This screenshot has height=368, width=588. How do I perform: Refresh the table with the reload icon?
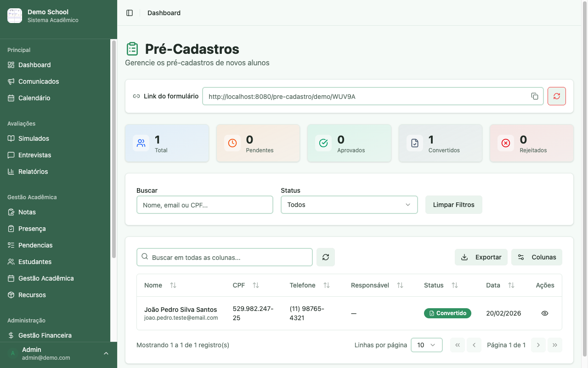(x=326, y=257)
